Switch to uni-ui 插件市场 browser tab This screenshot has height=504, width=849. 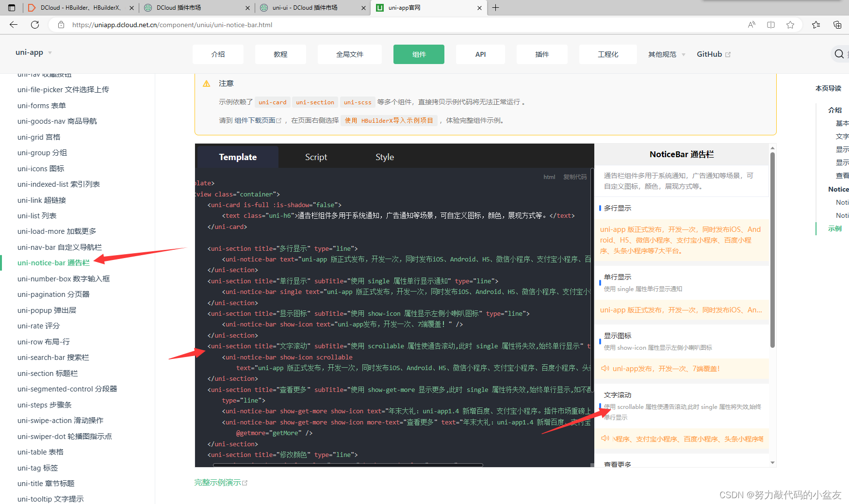click(312, 8)
